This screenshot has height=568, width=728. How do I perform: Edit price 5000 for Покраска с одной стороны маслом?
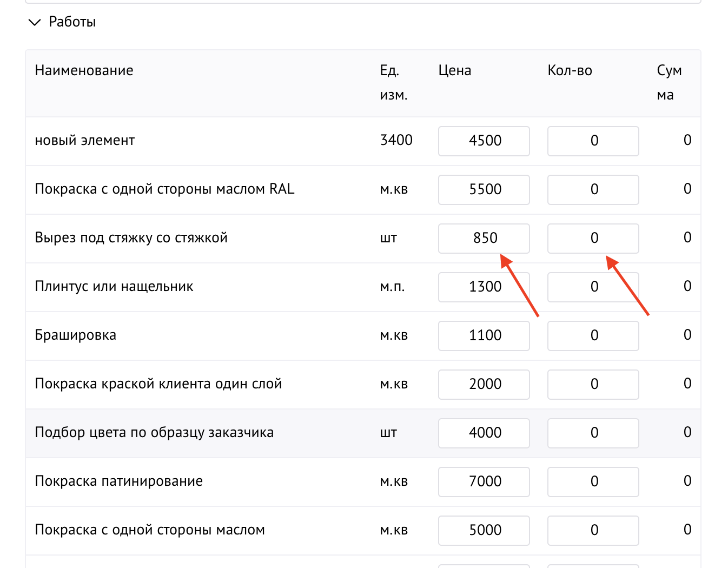(484, 530)
